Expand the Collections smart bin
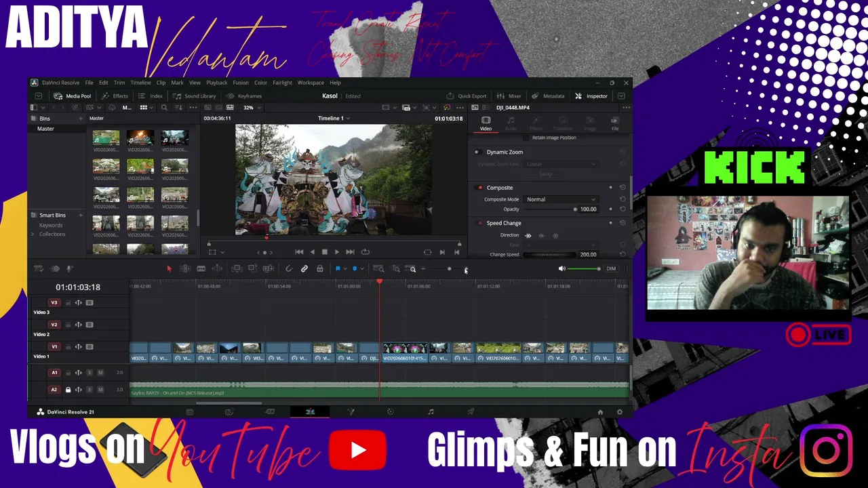This screenshot has width=868, height=488. pos(32,235)
